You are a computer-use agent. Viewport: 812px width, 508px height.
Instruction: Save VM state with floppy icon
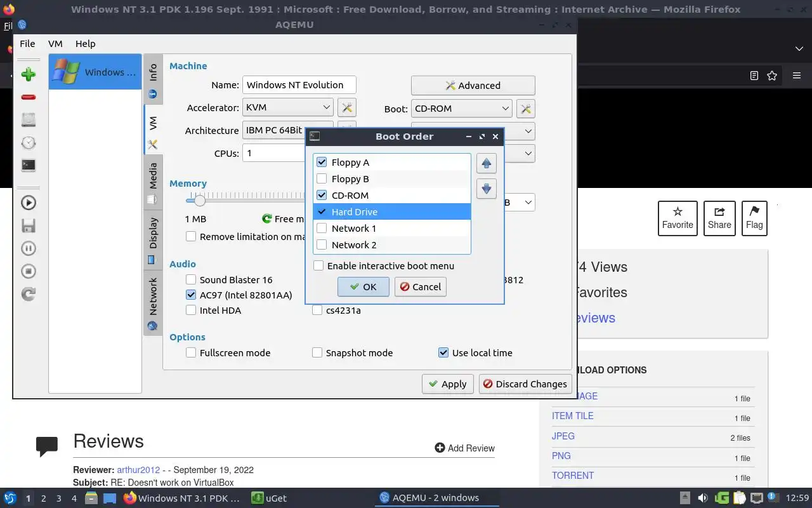tap(29, 225)
